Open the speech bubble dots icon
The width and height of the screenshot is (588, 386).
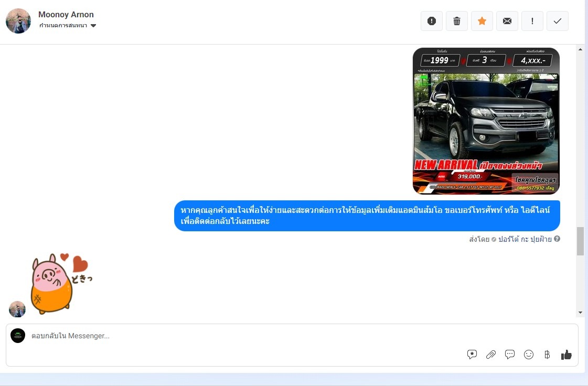tap(510, 355)
